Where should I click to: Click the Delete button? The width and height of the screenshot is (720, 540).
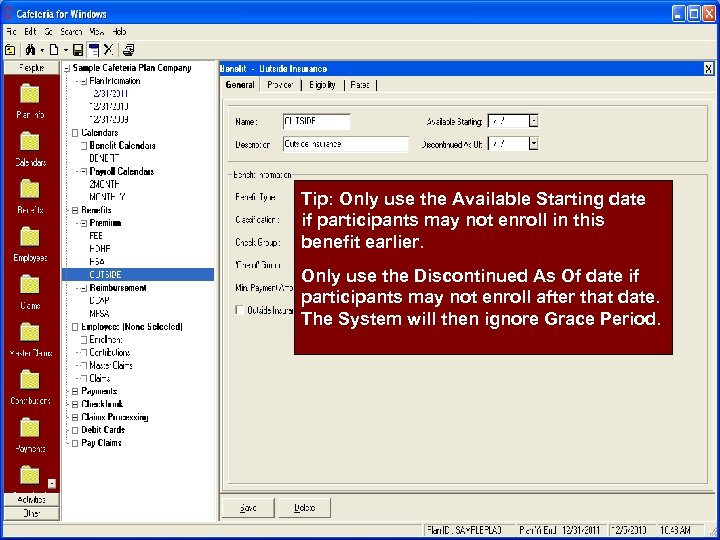coord(304,508)
